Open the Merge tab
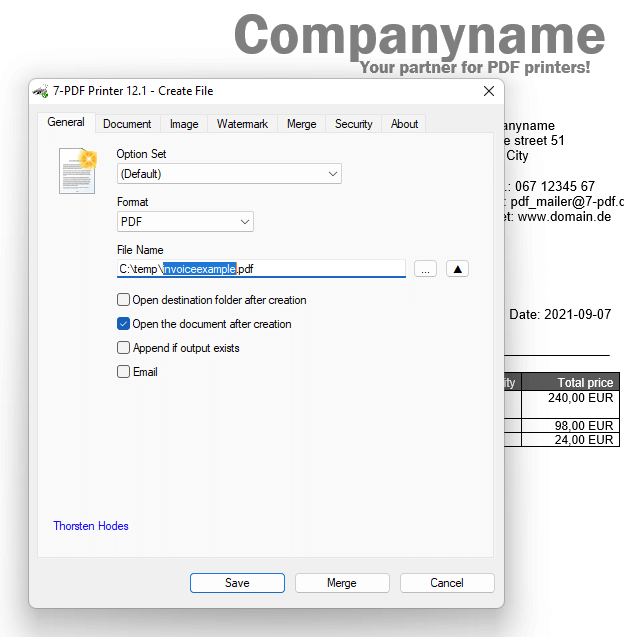This screenshot has height=637, width=624. pos(301,124)
